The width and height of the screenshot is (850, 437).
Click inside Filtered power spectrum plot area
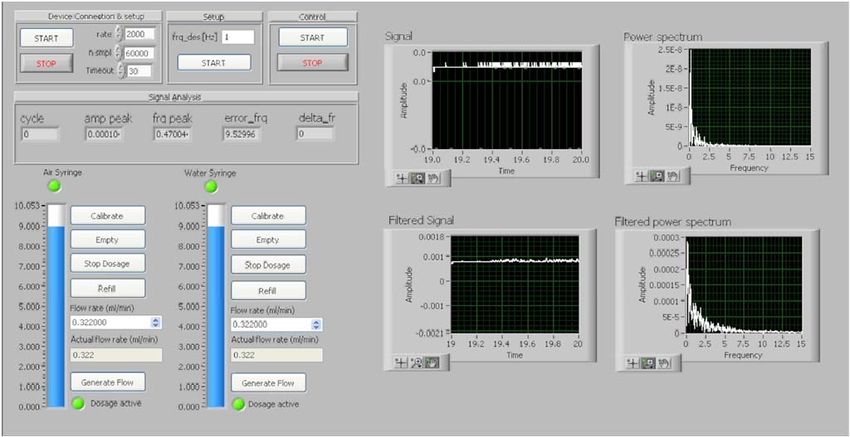click(743, 285)
